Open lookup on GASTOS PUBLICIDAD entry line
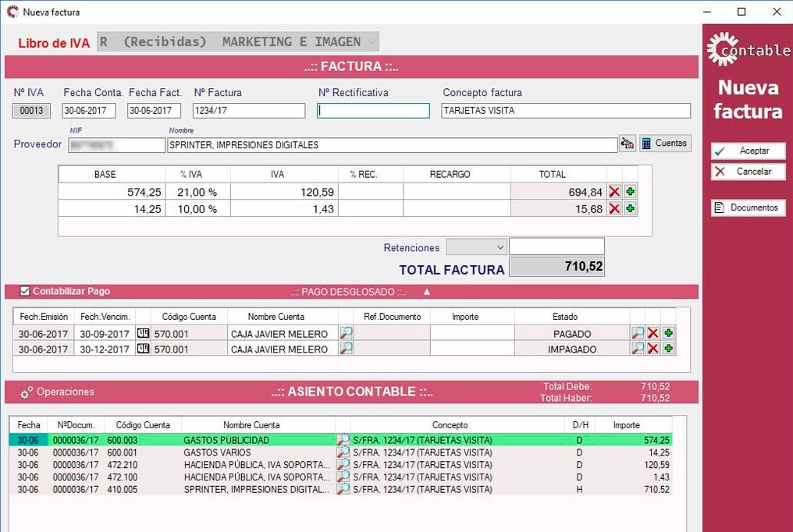The image size is (793, 532). coord(343,439)
